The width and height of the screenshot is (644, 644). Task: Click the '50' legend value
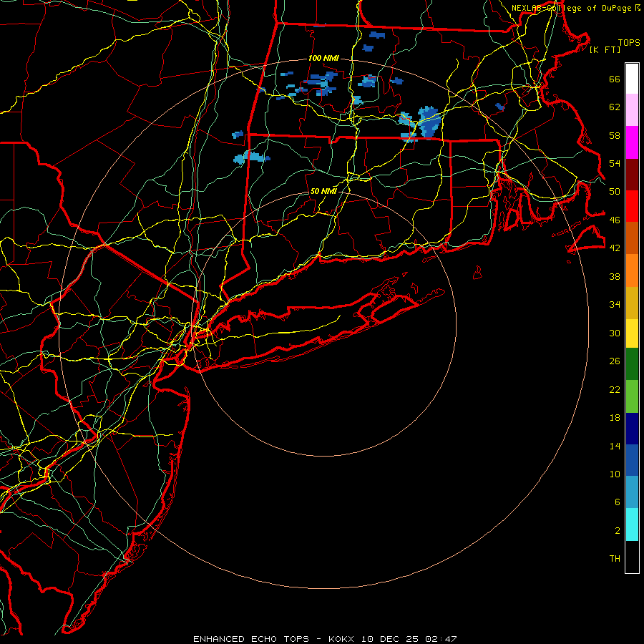[x=615, y=192]
